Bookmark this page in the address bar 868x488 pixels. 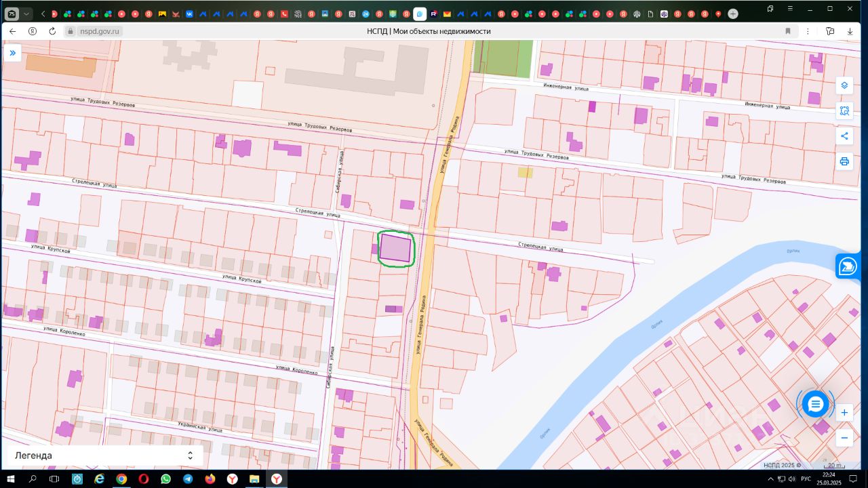point(788,31)
